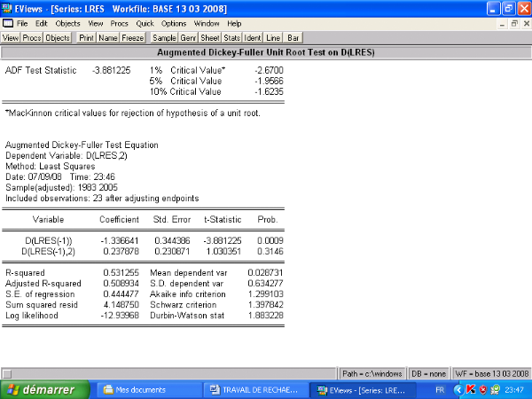Image resolution: width=532 pixels, height=399 pixels.
Task: Open the Edit menu
Action: 42,23
